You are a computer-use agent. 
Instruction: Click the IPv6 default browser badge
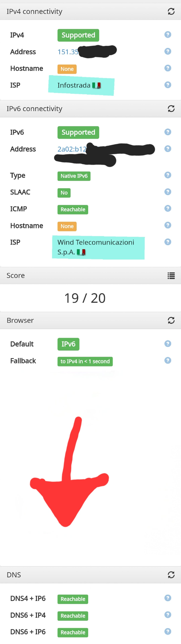pos(68,344)
